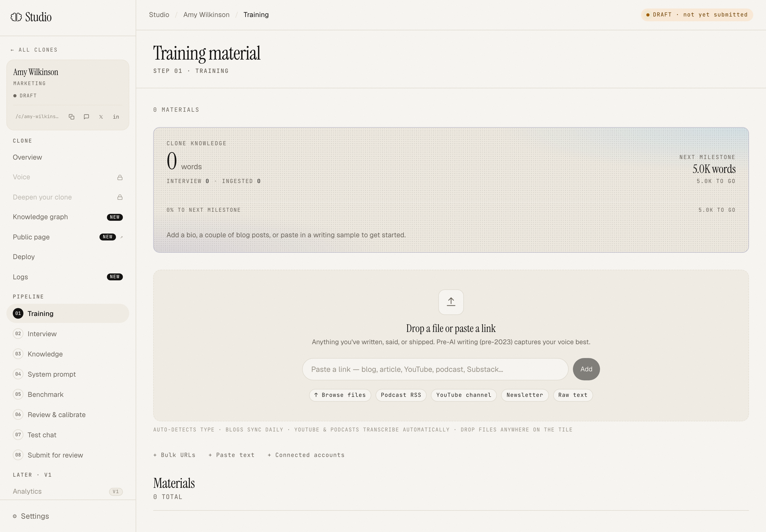Go back to All Clones
Image resolution: width=766 pixels, height=532 pixels.
[34, 50]
